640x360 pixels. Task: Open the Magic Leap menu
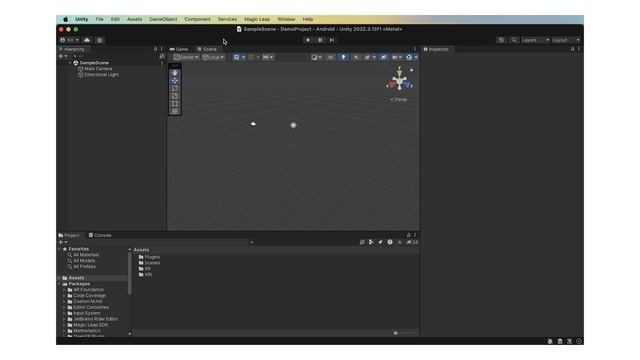pyautogui.click(x=257, y=19)
